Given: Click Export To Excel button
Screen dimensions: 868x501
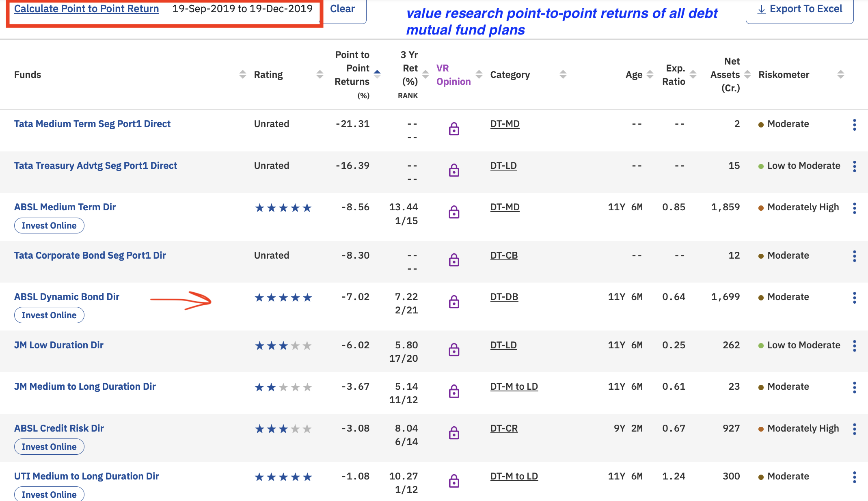Looking at the screenshot, I should click(799, 9).
